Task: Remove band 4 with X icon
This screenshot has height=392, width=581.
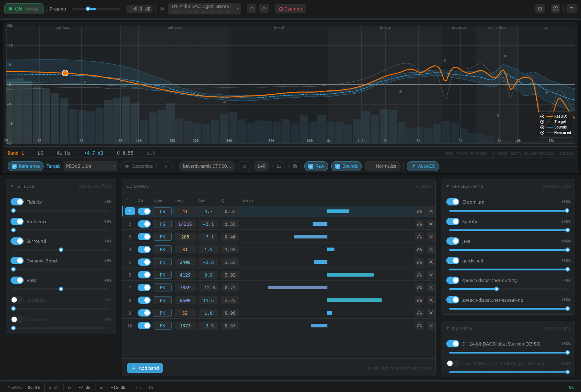Action: [x=431, y=249]
